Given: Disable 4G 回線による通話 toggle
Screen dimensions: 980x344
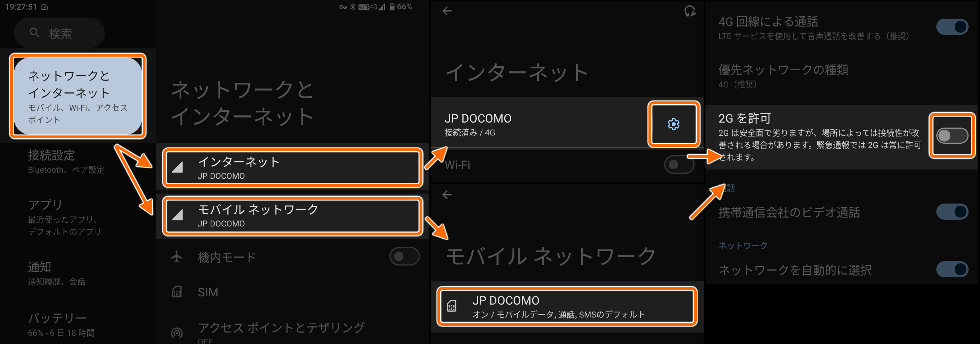Looking at the screenshot, I should (x=952, y=27).
